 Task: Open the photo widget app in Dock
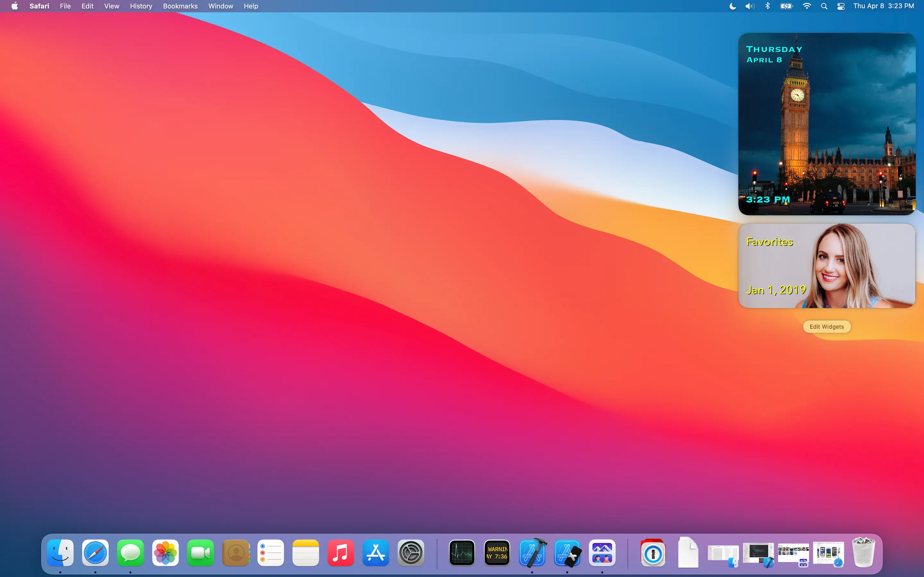(602, 553)
